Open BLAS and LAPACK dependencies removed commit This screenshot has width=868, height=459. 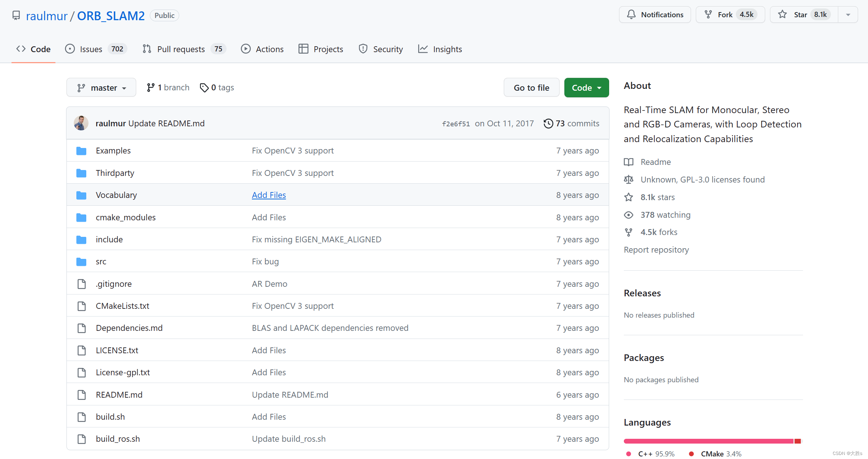(x=330, y=328)
